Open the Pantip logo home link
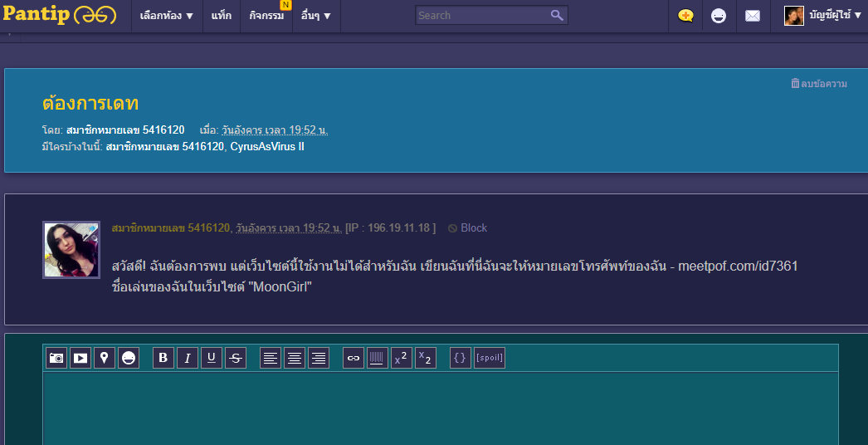 pyautogui.click(x=60, y=15)
